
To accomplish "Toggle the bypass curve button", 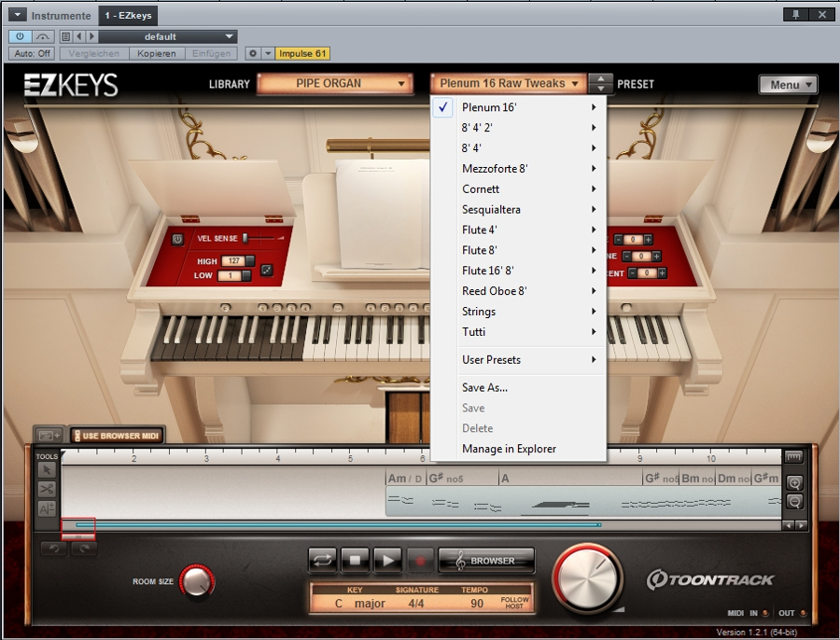I will coord(42,36).
